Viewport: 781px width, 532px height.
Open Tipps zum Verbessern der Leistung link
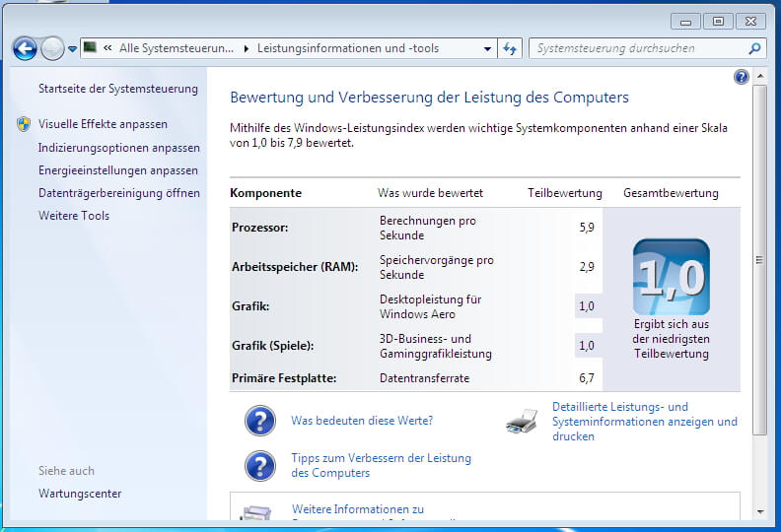(x=381, y=465)
